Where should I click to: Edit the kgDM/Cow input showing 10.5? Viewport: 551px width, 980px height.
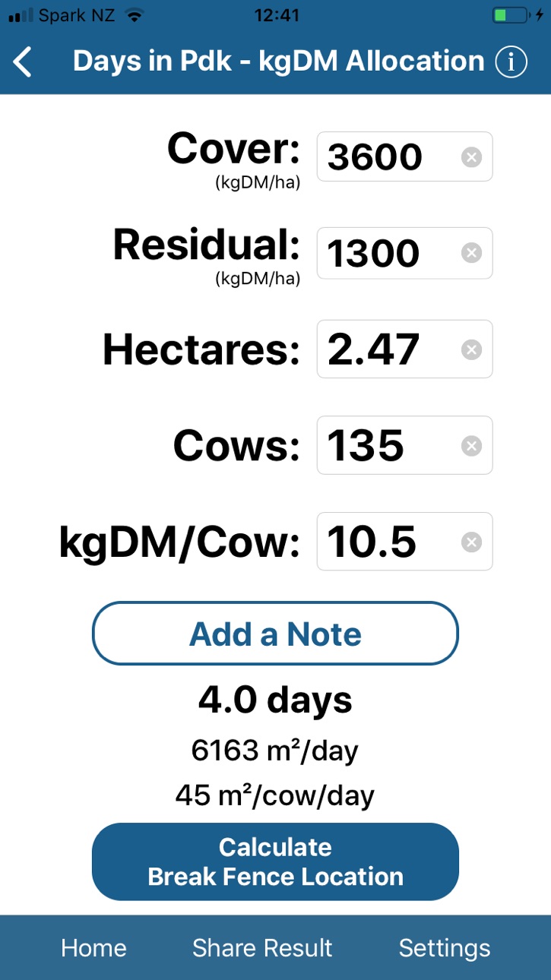[404, 542]
